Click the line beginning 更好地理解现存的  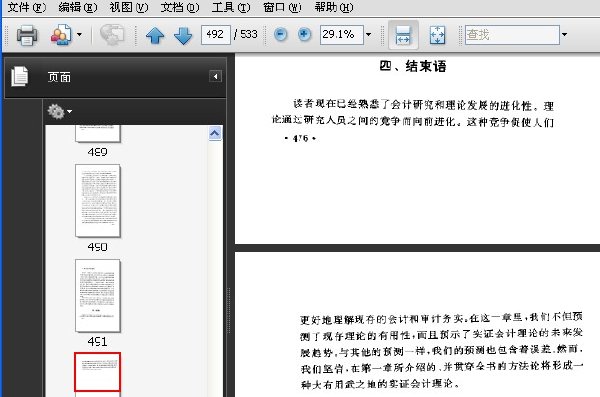pos(442,318)
